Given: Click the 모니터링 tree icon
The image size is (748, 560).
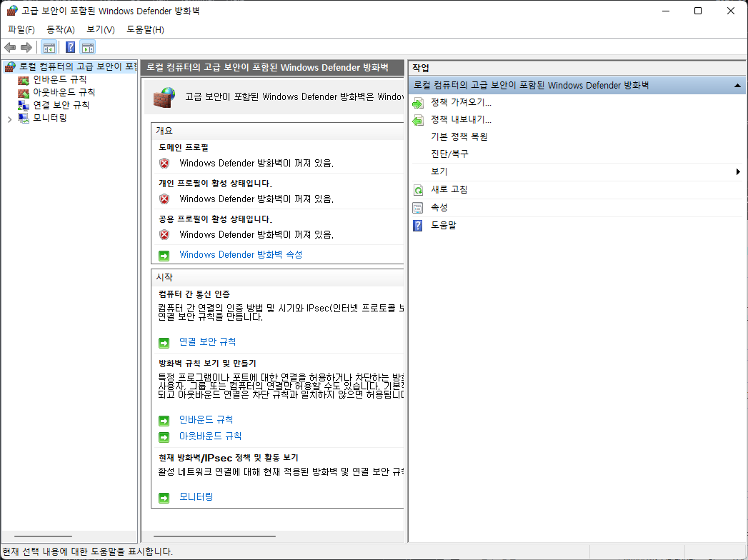Looking at the screenshot, I should pos(24,118).
